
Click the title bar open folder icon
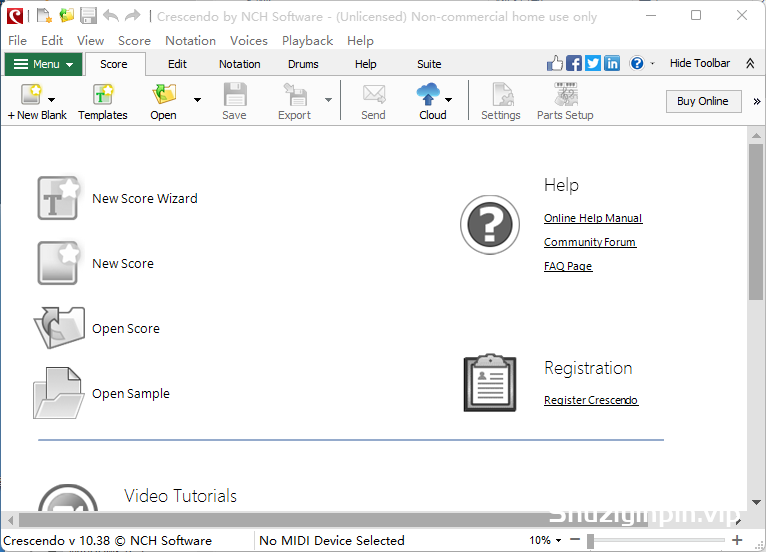66,16
